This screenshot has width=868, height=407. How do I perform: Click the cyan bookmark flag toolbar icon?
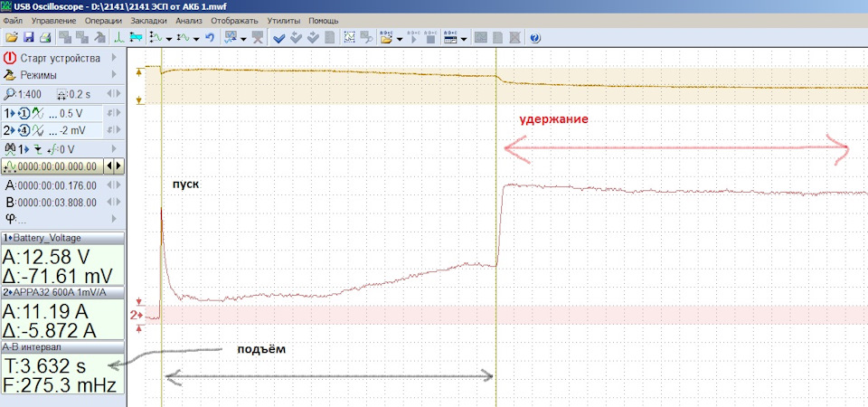(x=136, y=38)
